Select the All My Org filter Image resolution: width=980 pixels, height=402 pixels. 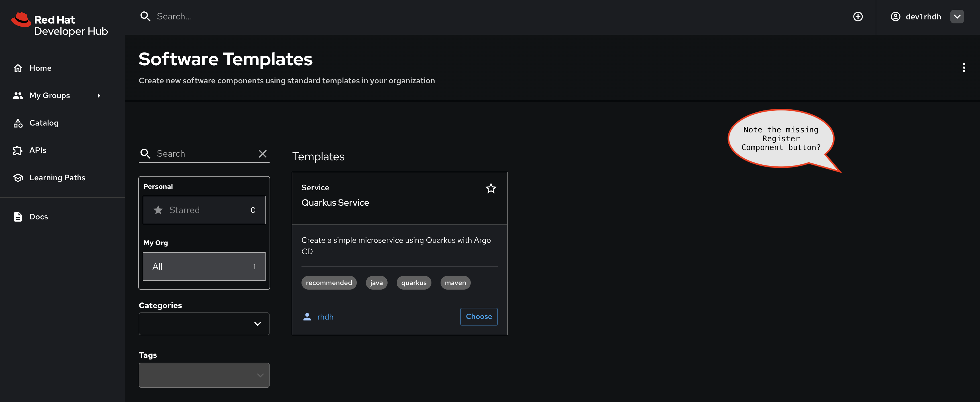(x=204, y=266)
